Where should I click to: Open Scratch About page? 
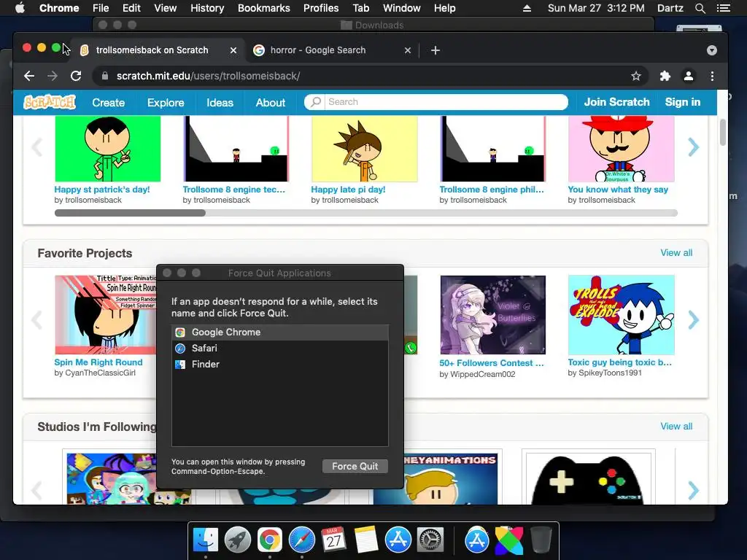(271, 102)
